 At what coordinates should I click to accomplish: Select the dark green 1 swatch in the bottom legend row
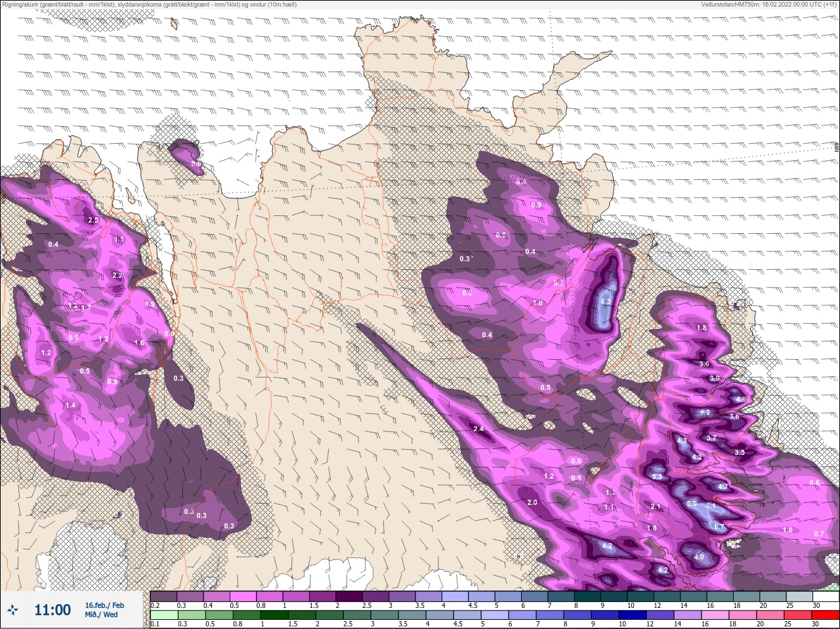[x=274, y=615]
